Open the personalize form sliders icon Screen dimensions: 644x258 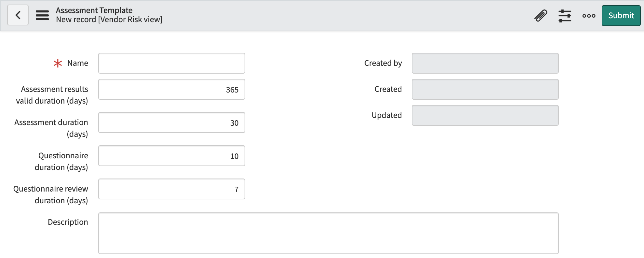pyautogui.click(x=565, y=16)
